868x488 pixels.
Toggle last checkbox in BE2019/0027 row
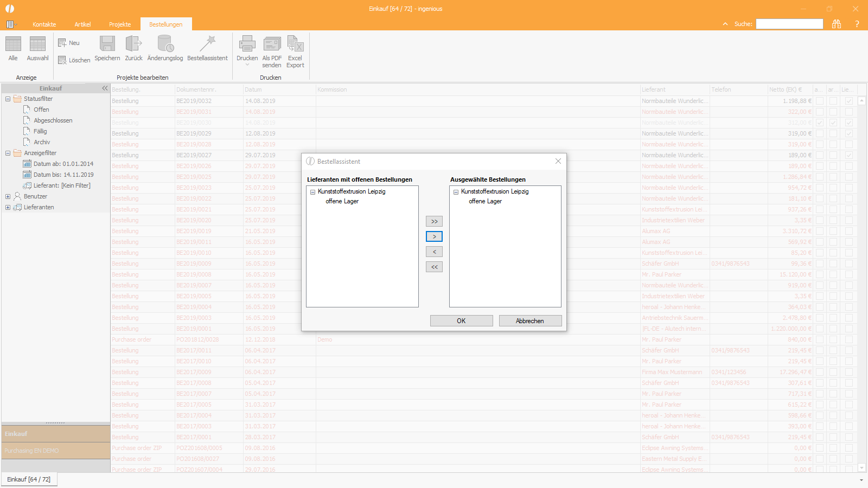pyautogui.click(x=849, y=155)
